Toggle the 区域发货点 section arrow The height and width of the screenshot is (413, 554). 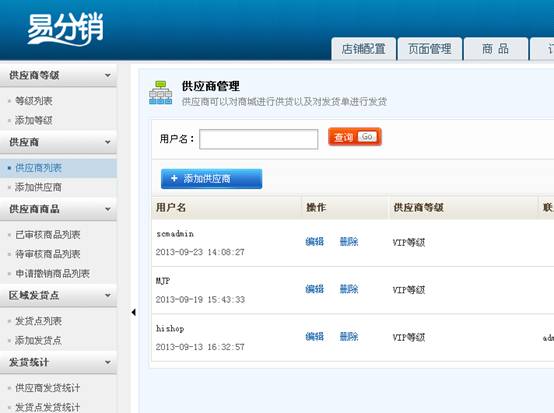click(x=108, y=295)
